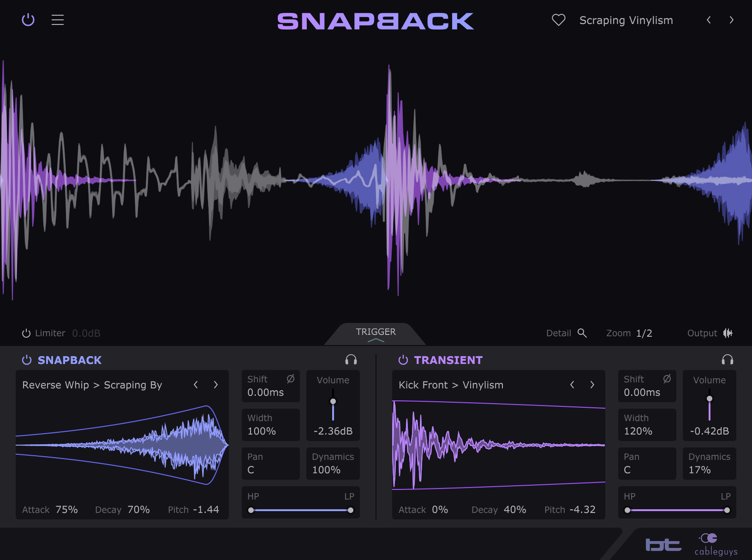This screenshot has height=560, width=752.
Task: Click the left arrow beside Reverse Whip sample
Action: coord(196,384)
